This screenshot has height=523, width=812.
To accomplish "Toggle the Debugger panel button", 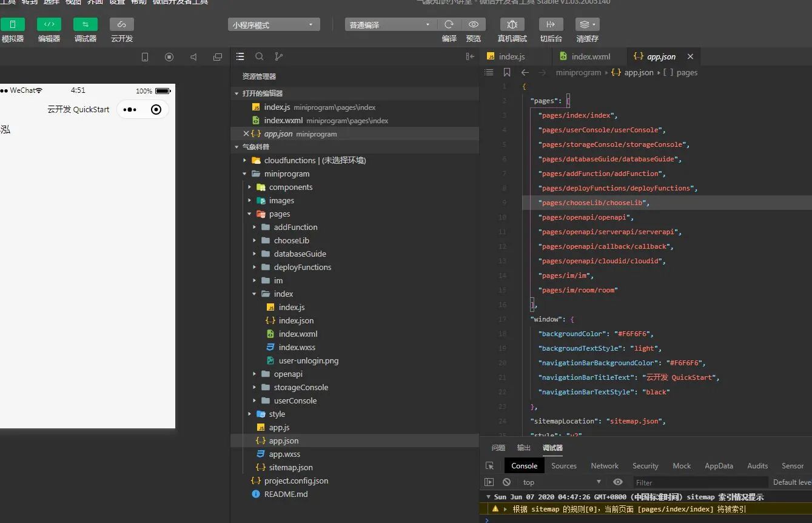I will tap(86, 24).
